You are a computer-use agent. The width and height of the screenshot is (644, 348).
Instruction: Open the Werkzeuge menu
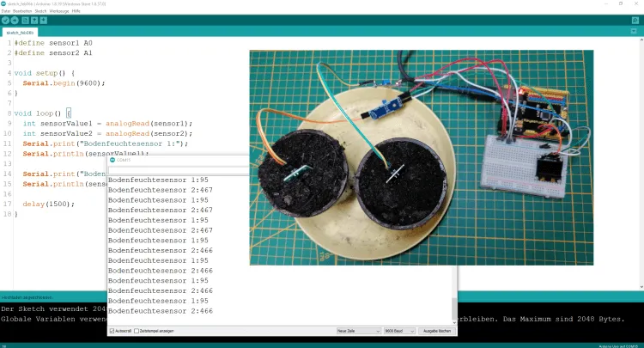(59, 10)
